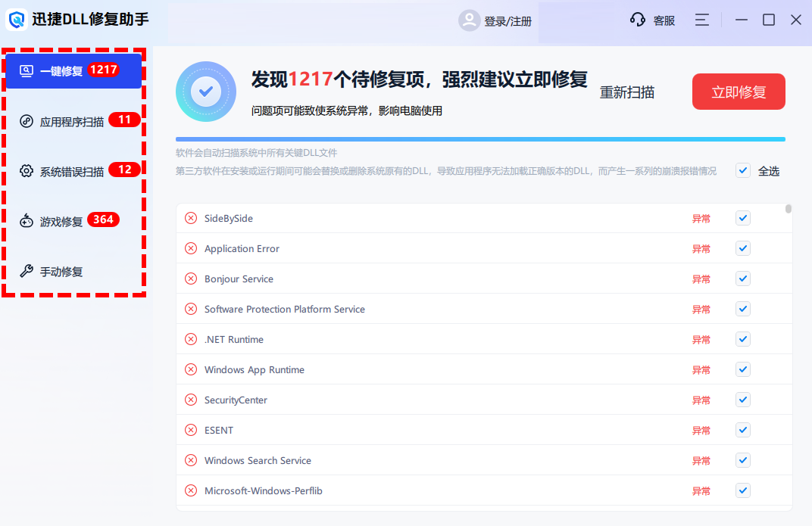This screenshot has width=812, height=526.
Task: Open the hamburger menu in the titlebar
Action: (x=701, y=20)
